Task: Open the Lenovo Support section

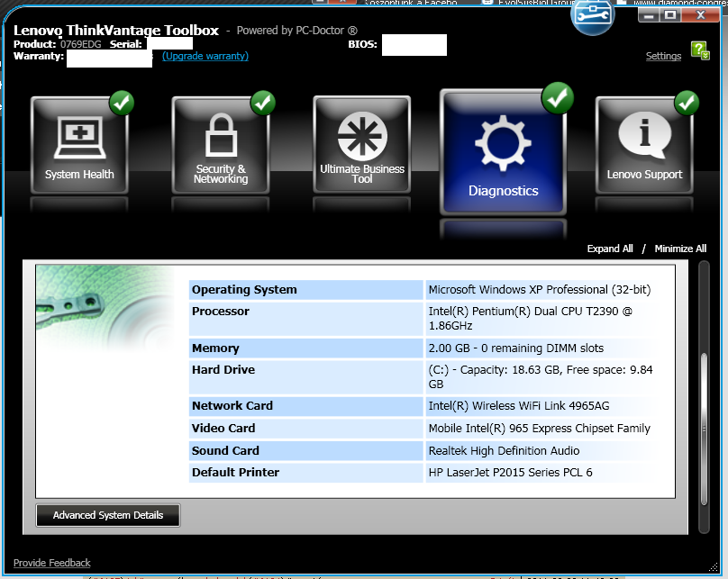Action: click(x=644, y=145)
